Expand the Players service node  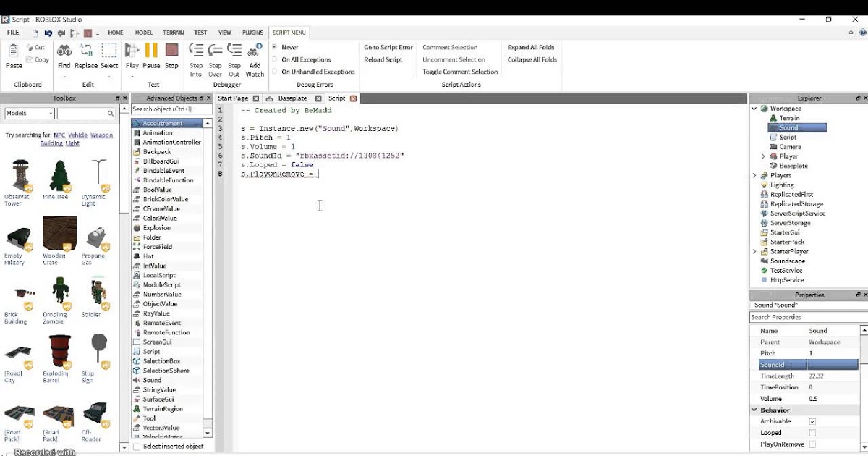pyautogui.click(x=754, y=175)
